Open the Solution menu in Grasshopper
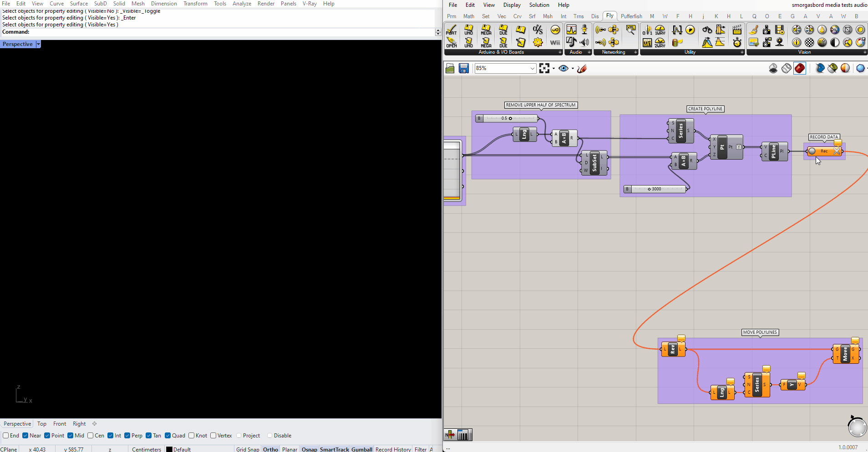Image resolution: width=868 pixels, height=452 pixels. 539,5
